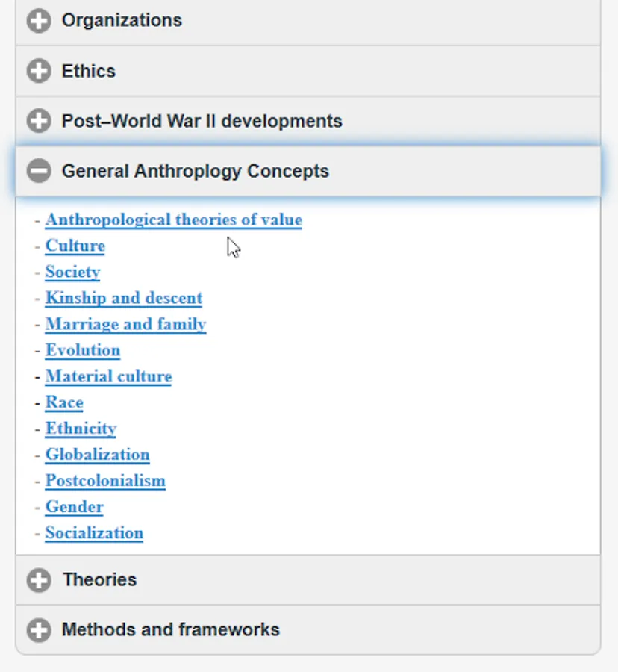Viewport: 618px width, 672px height.
Task: Expand the Ethics accordion header
Action: (89, 72)
